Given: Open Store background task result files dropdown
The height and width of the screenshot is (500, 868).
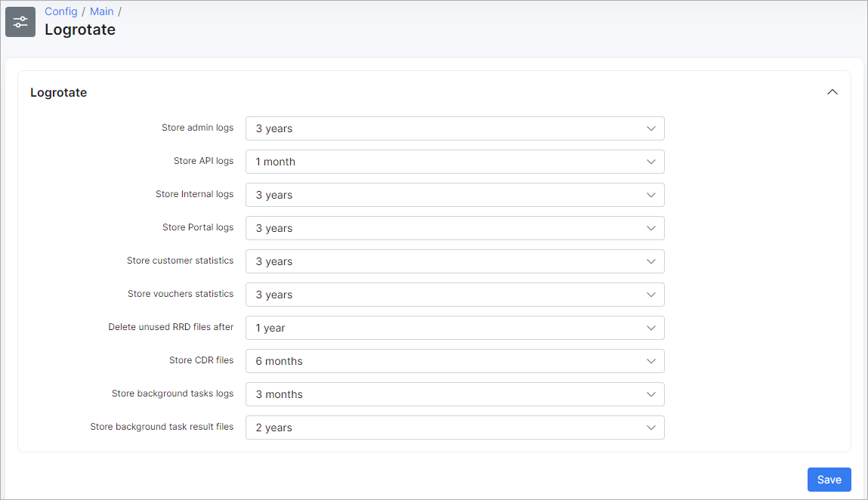Looking at the screenshot, I should tap(455, 427).
